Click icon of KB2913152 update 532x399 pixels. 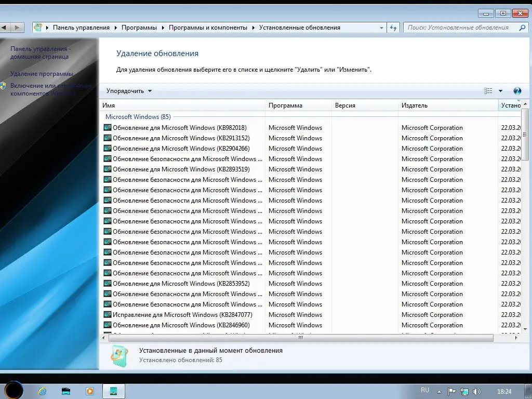(x=107, y=138)
